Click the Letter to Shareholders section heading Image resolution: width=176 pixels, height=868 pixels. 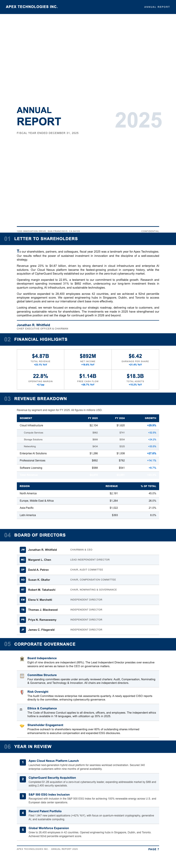(46, 239)
